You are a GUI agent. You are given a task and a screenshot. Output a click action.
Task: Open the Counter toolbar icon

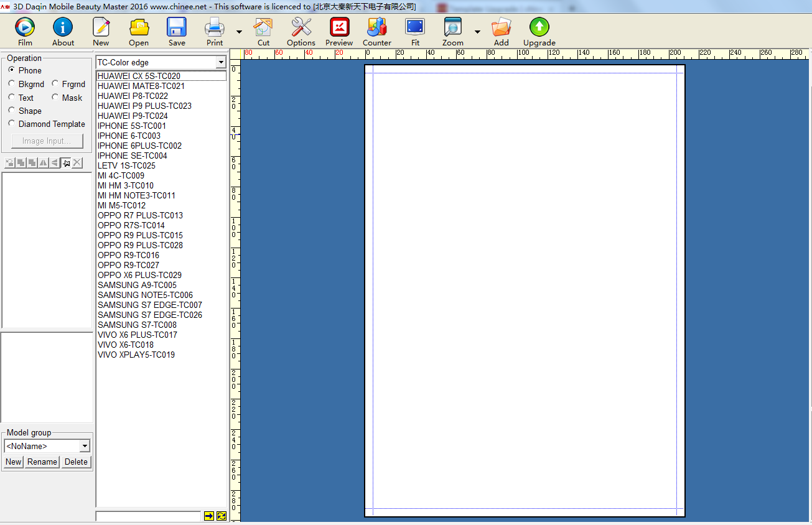(x=377, y=27)
